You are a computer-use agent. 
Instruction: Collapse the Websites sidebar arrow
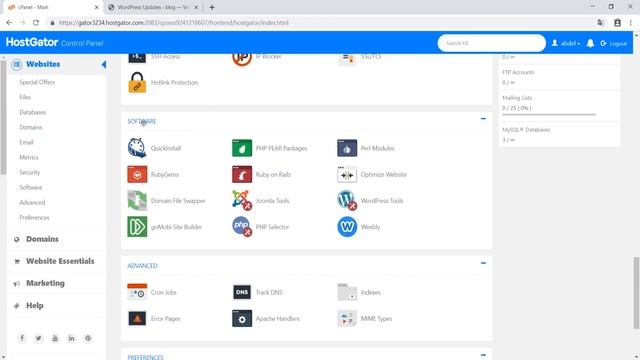(104, 64)
